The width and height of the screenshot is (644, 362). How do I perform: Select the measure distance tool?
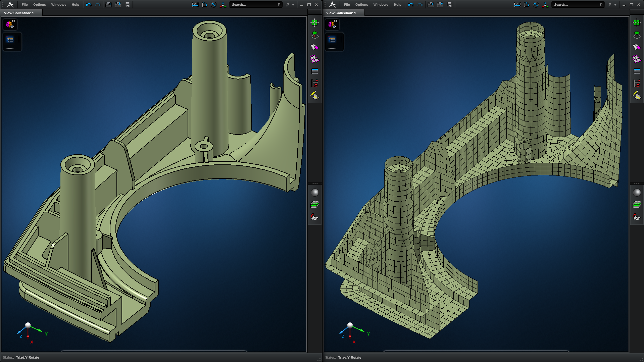pos(195,4)
